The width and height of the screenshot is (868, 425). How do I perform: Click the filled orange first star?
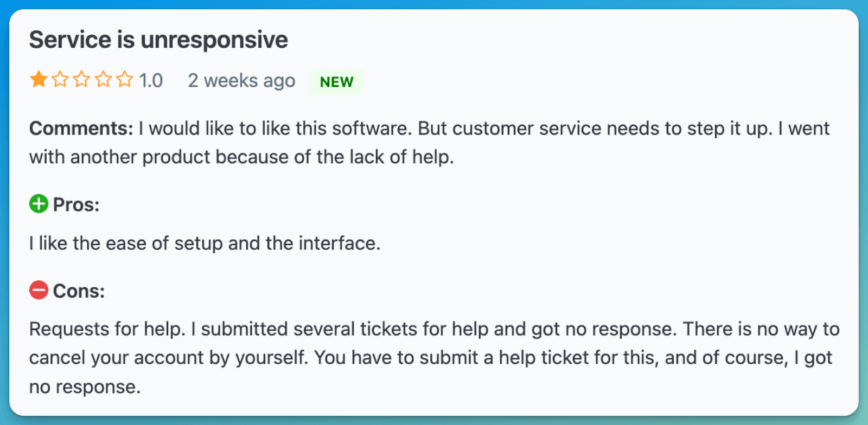click(39, 80)
